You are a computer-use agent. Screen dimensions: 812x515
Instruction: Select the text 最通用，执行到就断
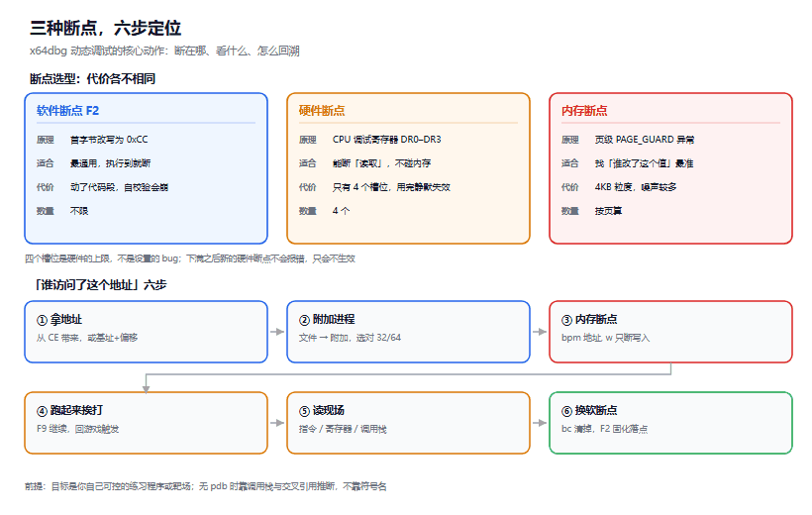110,163
